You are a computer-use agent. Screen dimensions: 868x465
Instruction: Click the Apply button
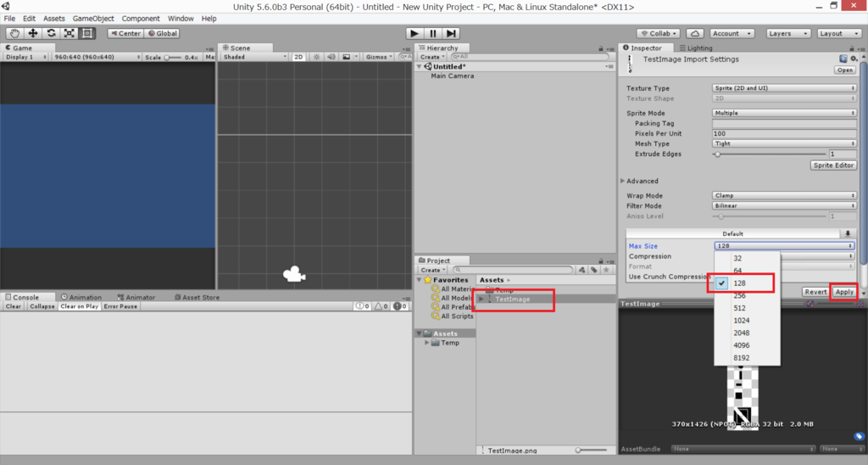(844, 292)
